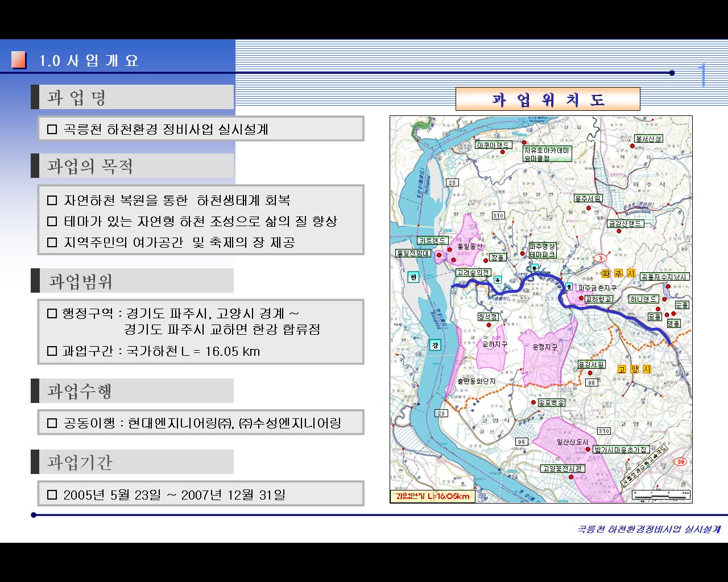Click the map title box 과업위치도

548,99
